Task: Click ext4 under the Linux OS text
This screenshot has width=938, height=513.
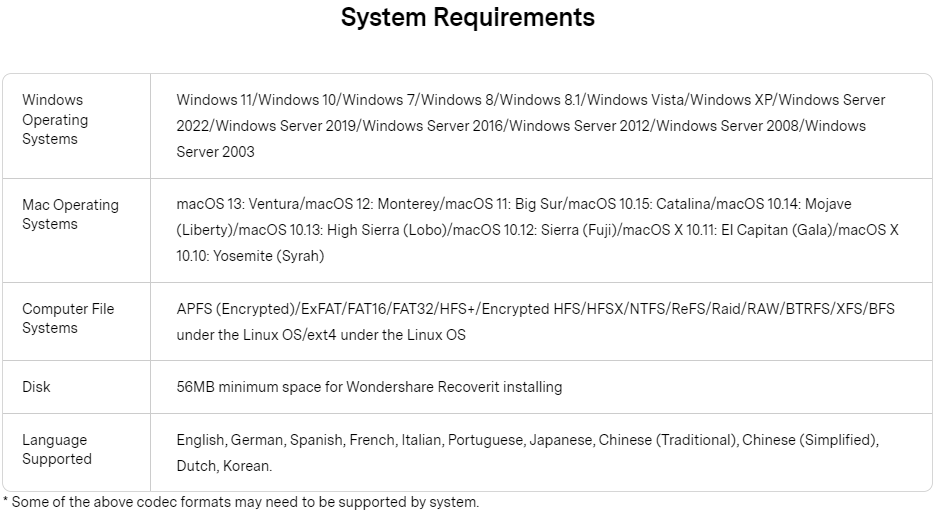Action: (386, 335)
